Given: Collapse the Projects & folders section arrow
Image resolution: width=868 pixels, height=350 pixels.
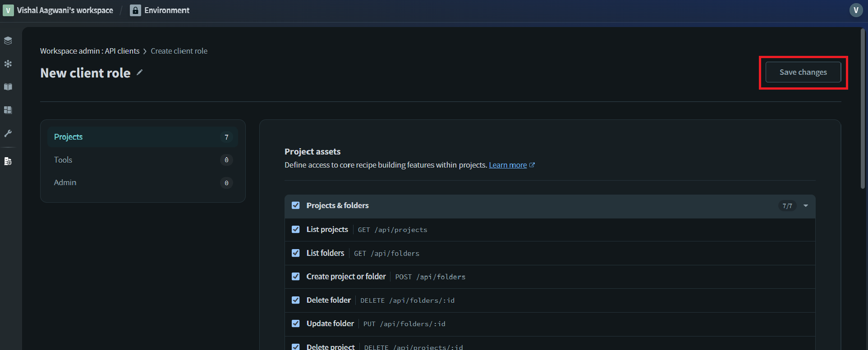Looking at the screenshot, I should [806, 206].
